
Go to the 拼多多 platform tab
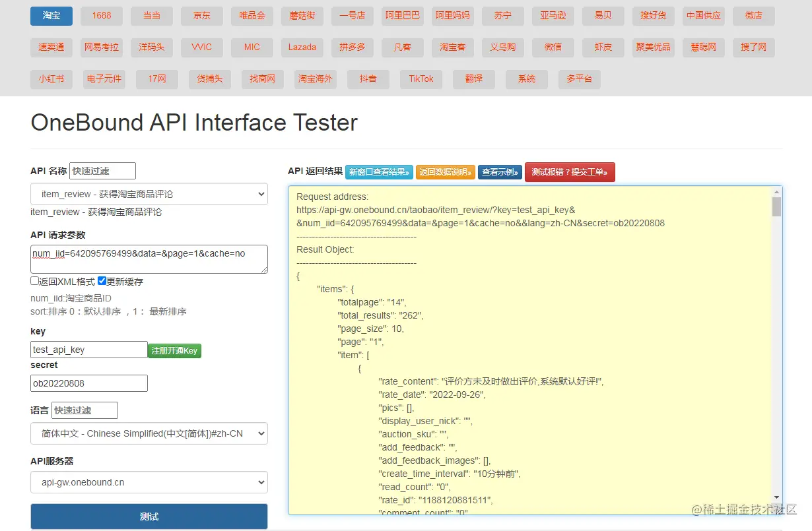pos(353,47)
